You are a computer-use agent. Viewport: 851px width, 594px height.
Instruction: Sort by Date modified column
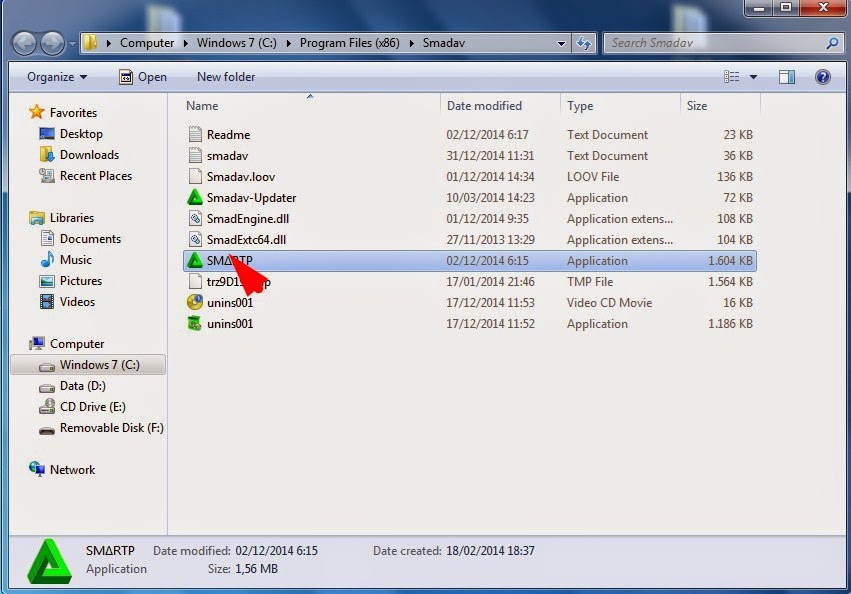coord(484,106)
